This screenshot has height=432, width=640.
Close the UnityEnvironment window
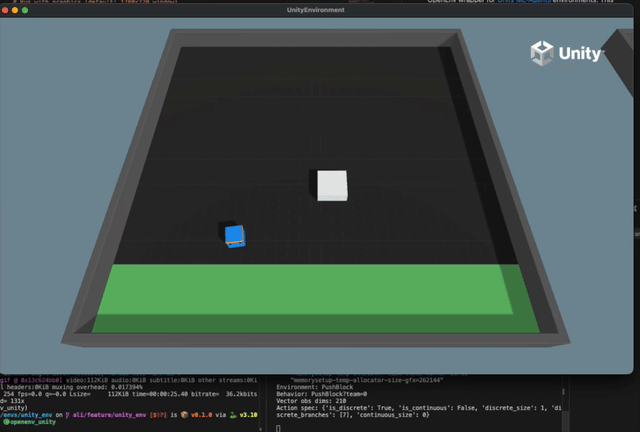[x=5, y=10]
